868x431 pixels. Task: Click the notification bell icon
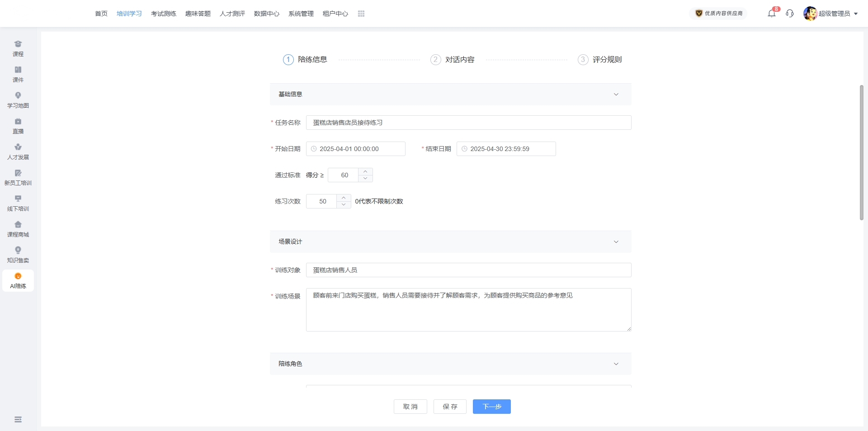[771, 14]
